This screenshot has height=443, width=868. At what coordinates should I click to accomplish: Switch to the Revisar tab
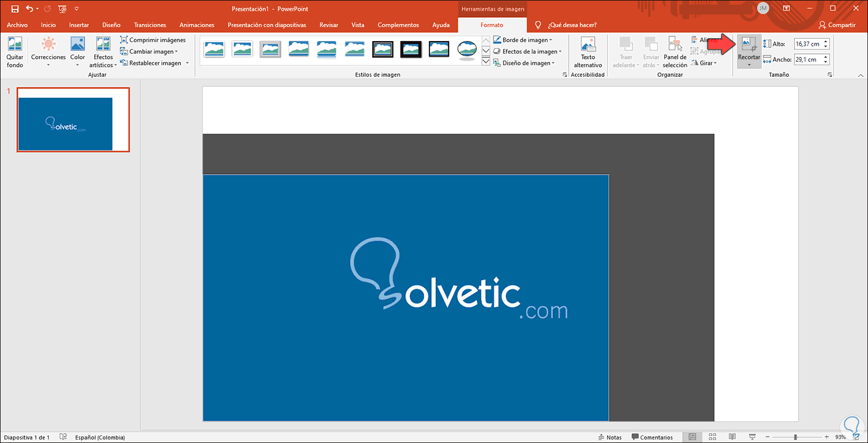pyautogui.click(x=329, y=25)
